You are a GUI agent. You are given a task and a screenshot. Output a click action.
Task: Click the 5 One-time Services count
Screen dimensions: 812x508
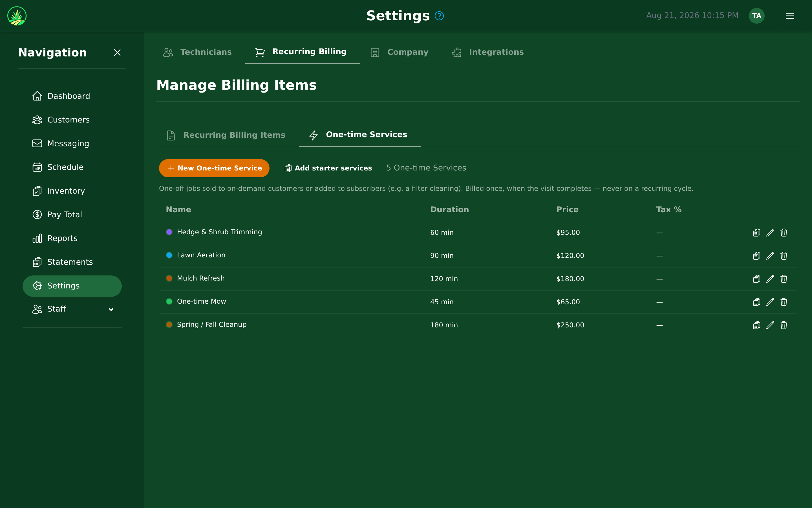[x=426, y=168]
